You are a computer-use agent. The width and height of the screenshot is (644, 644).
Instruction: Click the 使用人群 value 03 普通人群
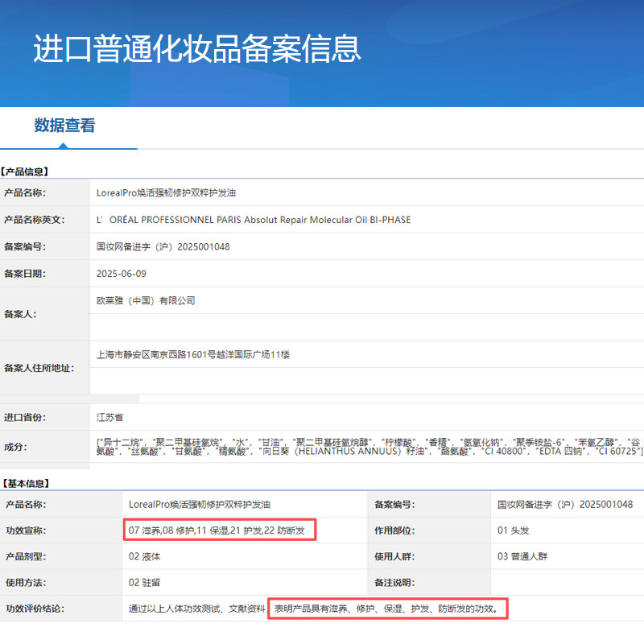(522, 556)
